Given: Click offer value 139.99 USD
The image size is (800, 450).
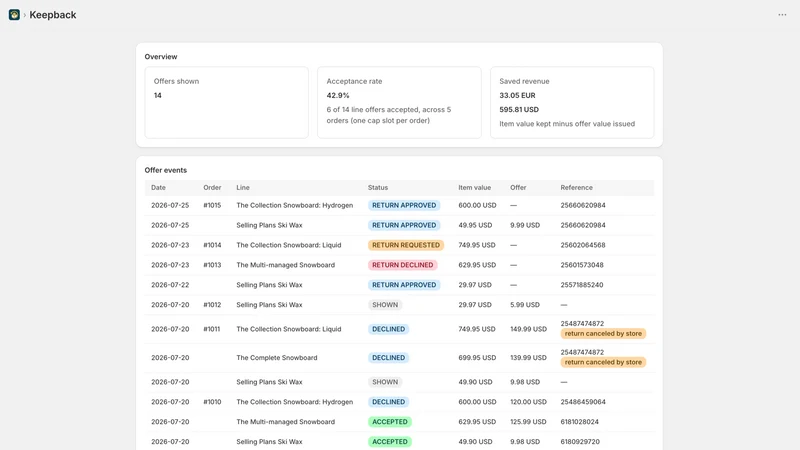Looking at the screenshot, I should tap(528, 358).
